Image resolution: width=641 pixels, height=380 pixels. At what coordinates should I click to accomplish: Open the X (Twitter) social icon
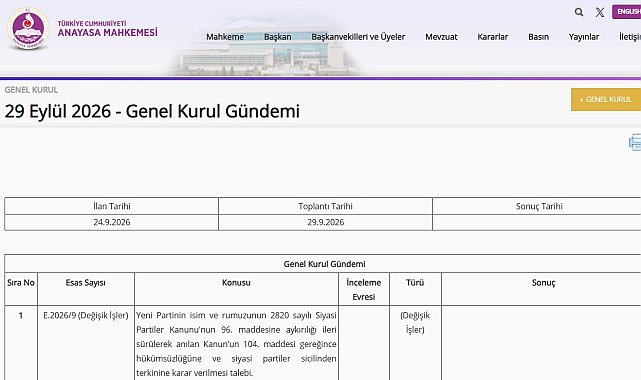pos(600,12)
